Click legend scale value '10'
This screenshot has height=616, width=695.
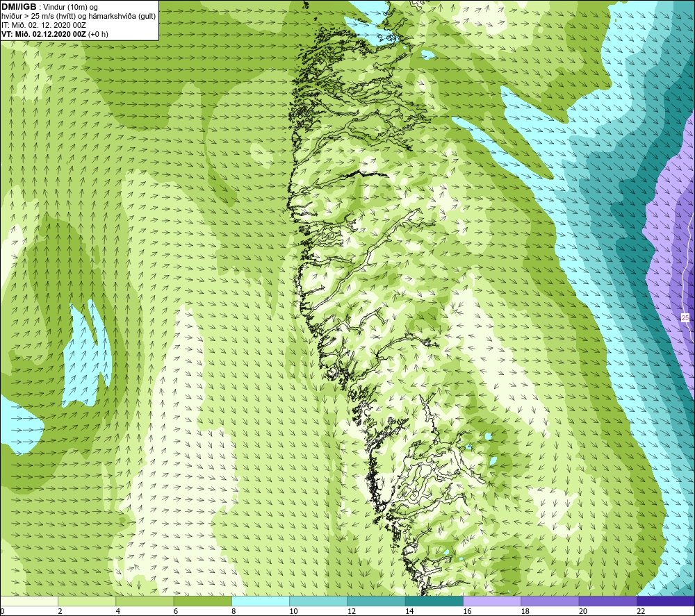(293, 612)
